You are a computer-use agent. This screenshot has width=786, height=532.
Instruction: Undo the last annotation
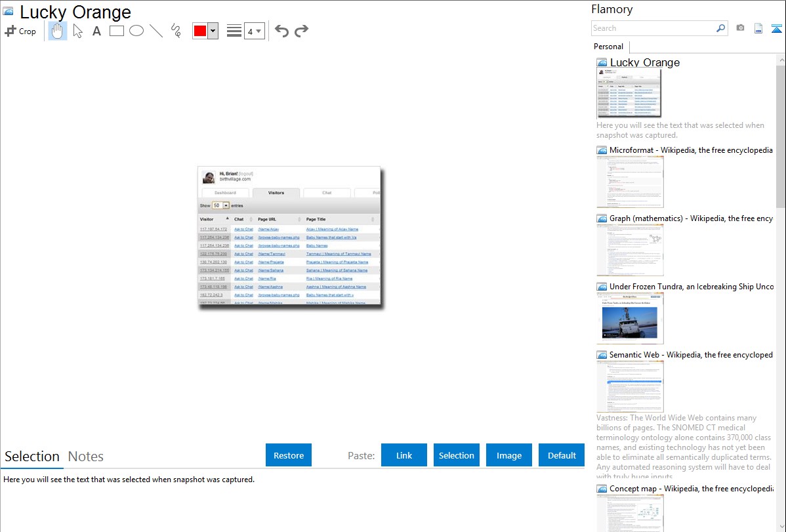point(281,31)
